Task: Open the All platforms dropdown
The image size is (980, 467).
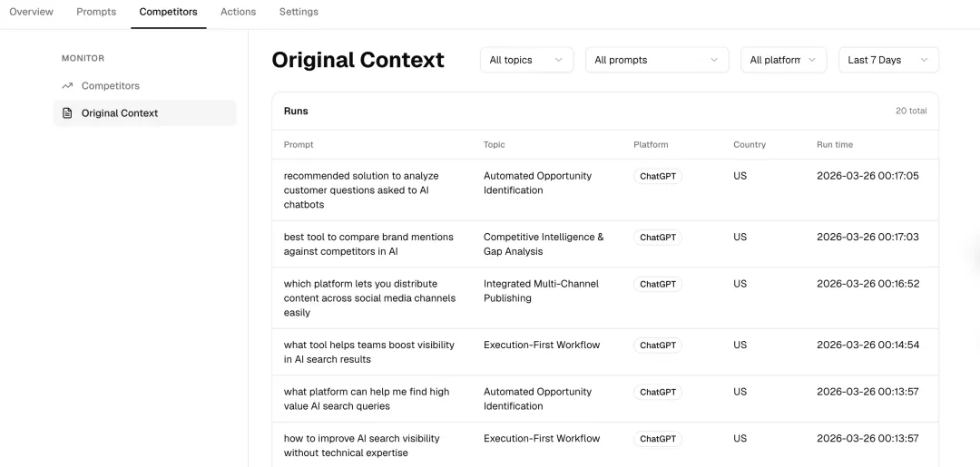Action: pos(783,60)
